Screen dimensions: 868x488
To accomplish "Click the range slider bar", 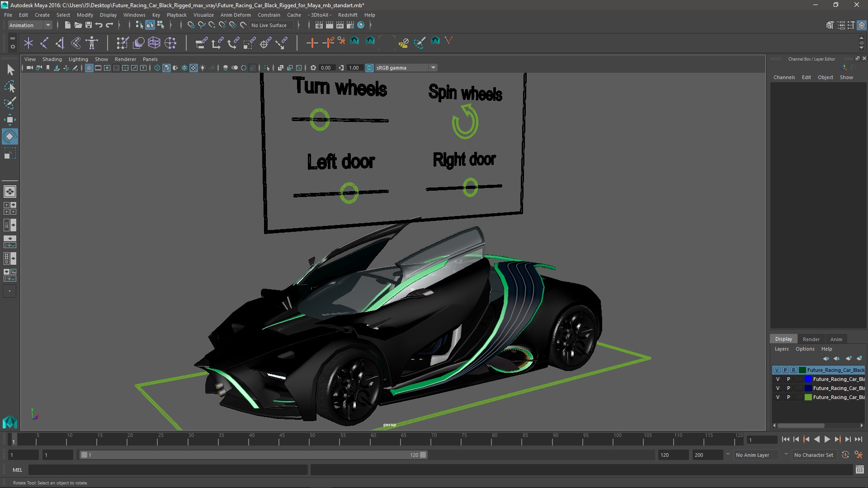I will pyautogui.click(x=253, y=455).
